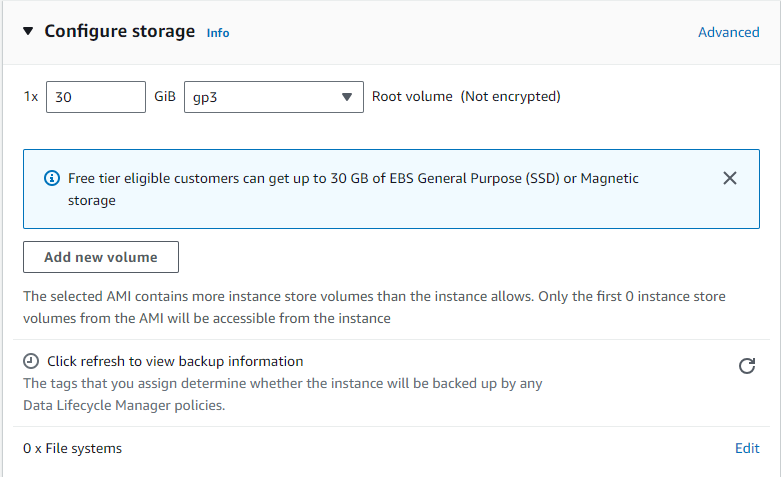The width and height of the screenshot is (781, 477).
Task: Click the Configure storage heading
Action: pos(119,31)
